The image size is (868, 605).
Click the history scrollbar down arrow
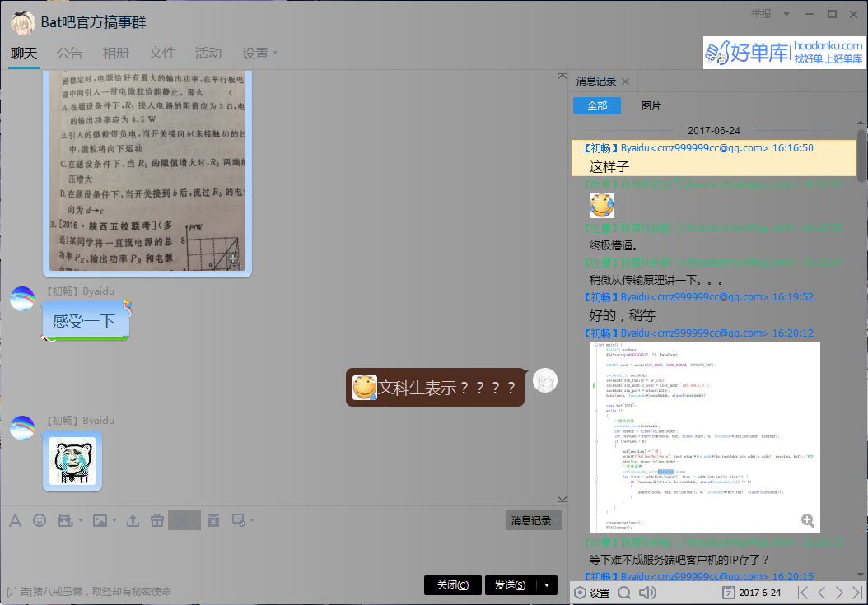(x=861, y=575)
